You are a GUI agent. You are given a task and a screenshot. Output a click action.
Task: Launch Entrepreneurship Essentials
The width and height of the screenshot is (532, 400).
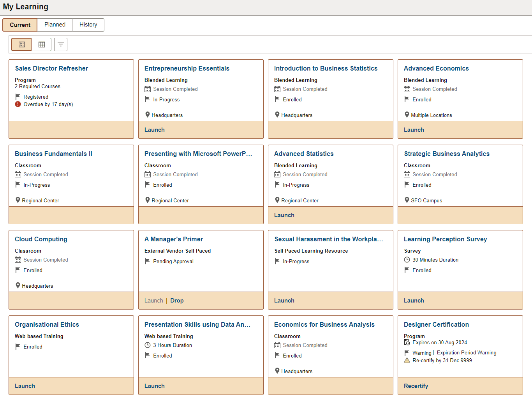(154, 129)
